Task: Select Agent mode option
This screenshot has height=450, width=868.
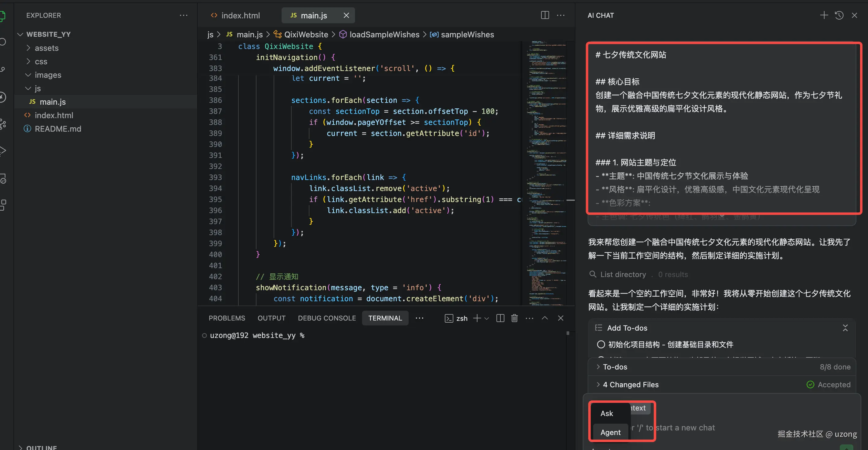Action: pos(610,432)
